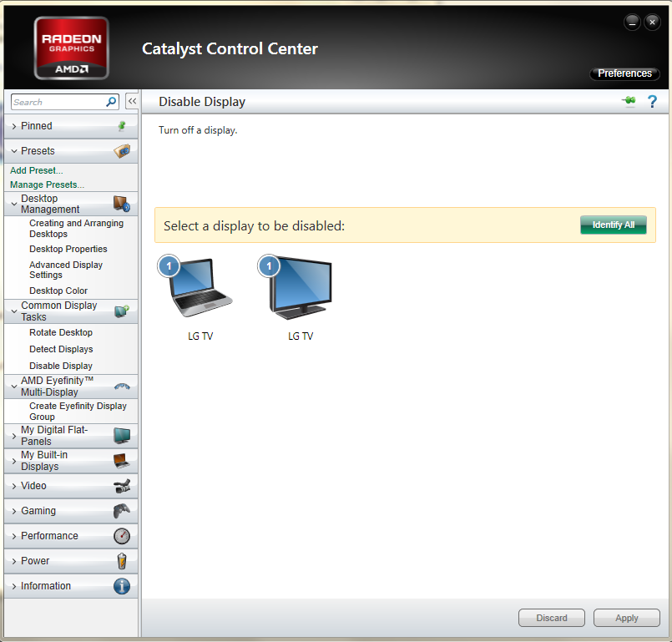Click the AMD Eyefinity Multi-Display icon
The width and height of the screenshot is (672, 642).
[122, 387]
